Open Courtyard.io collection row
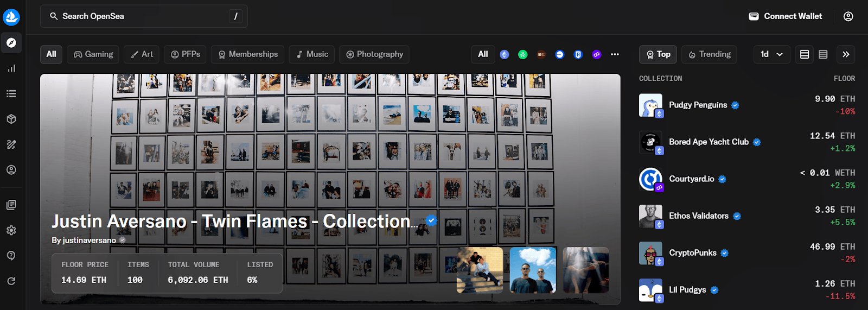The height and width of the screenshot is (310, 868). 747,179
